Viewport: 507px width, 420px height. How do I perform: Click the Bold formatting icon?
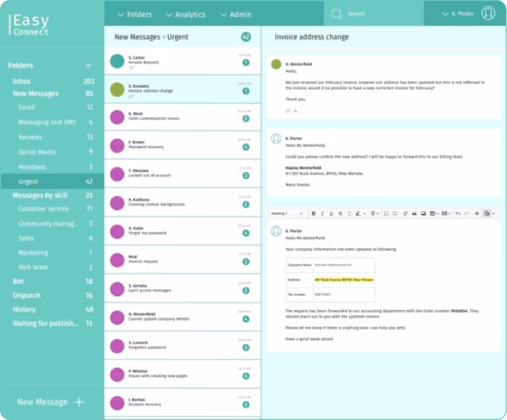point(313,214)
